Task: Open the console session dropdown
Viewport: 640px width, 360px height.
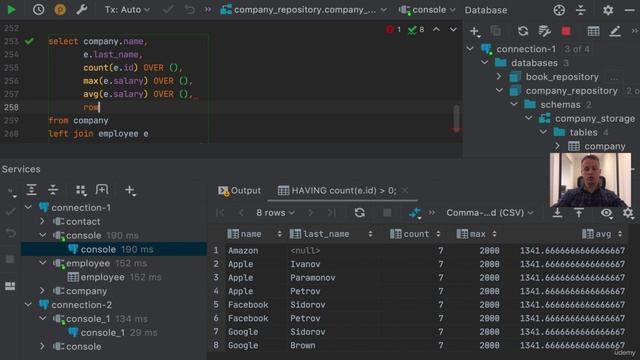Action: pos(427,10)
